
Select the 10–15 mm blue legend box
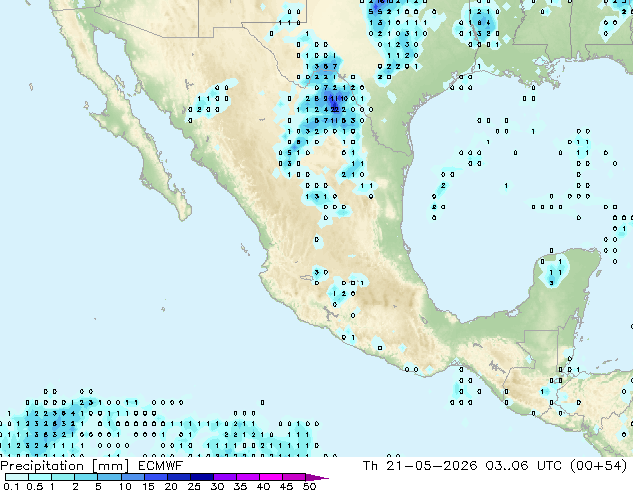(x=132, y=477)
